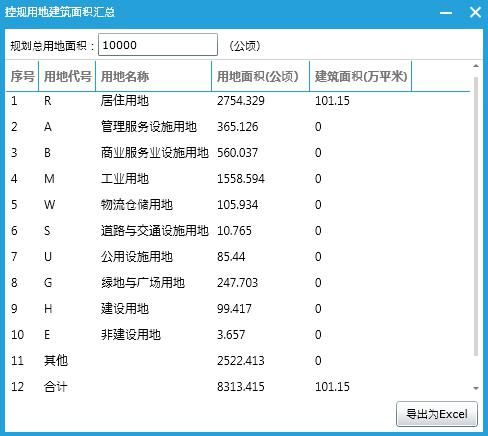Click land code U

[x=48, y=257]
